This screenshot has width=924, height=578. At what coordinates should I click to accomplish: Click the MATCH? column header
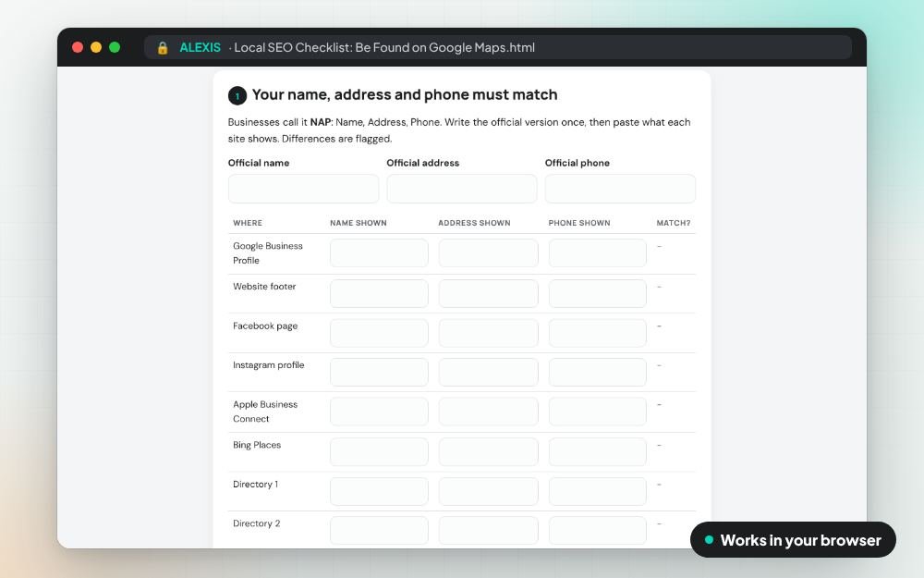(x=674, y=223)
